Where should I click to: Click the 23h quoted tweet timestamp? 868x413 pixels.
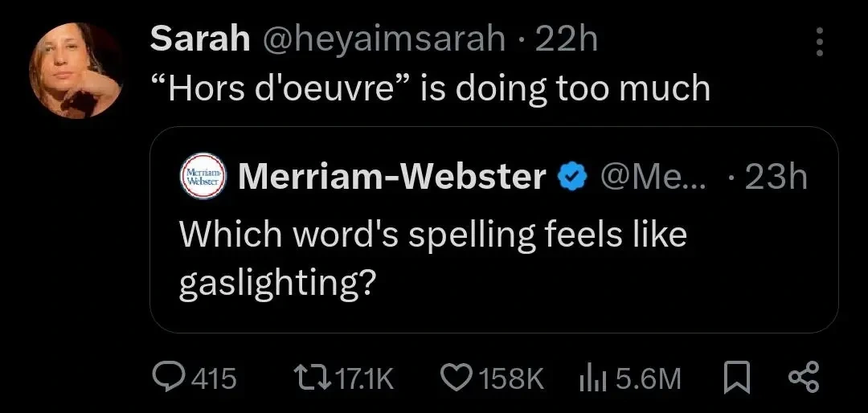pos(776,176)
